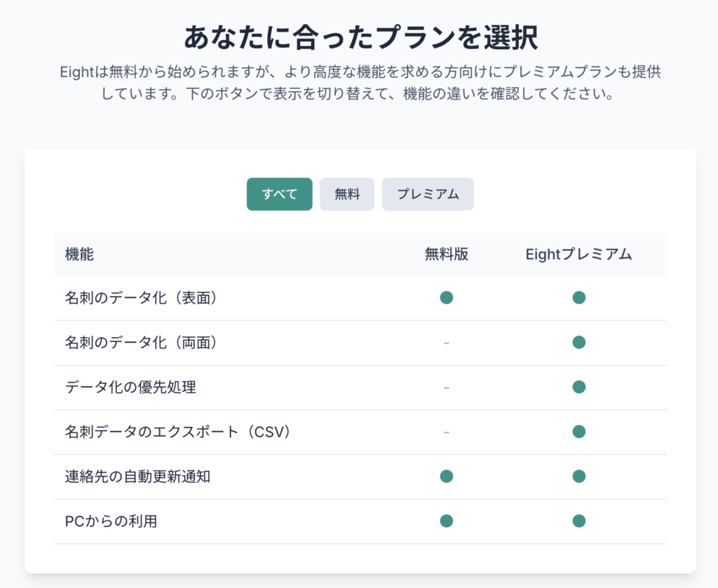Select the すべて filter tab
The image size is (718, 588).
point(279,194)
